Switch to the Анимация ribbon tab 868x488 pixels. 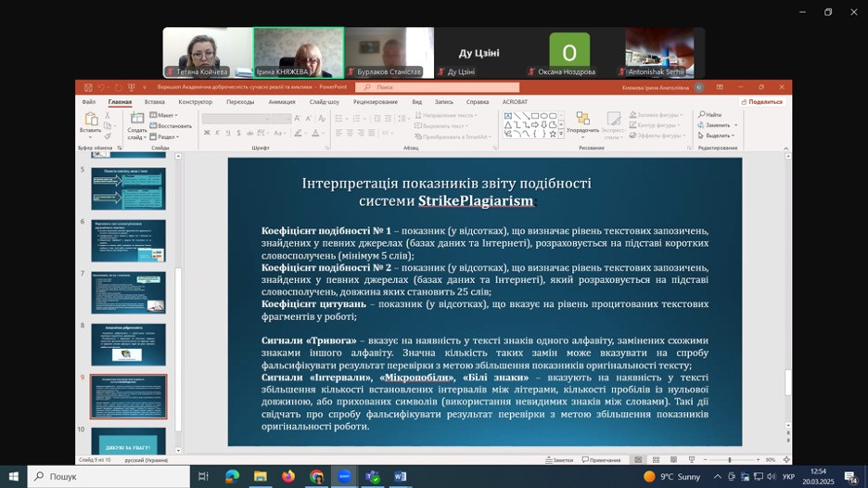[x=282, y=102]
